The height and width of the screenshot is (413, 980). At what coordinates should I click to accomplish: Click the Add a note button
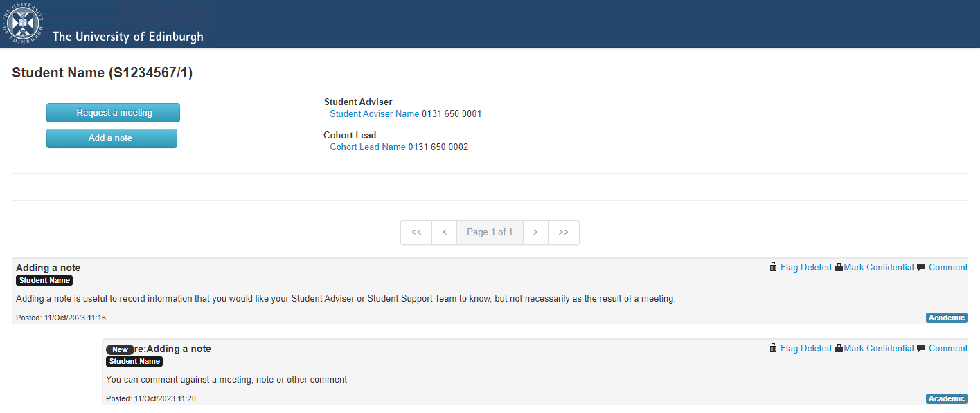[112, 138]
